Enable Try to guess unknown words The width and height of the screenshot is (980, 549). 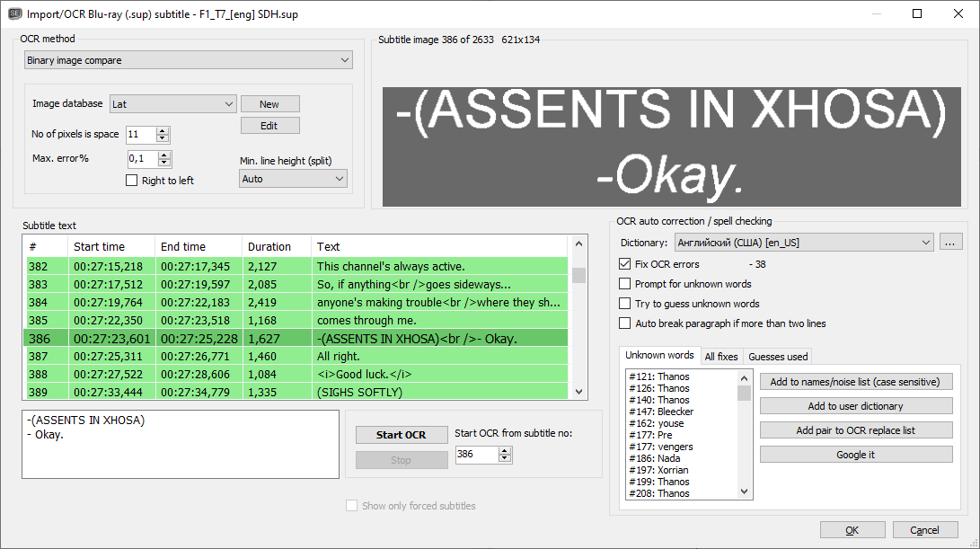tap(624, 304)
